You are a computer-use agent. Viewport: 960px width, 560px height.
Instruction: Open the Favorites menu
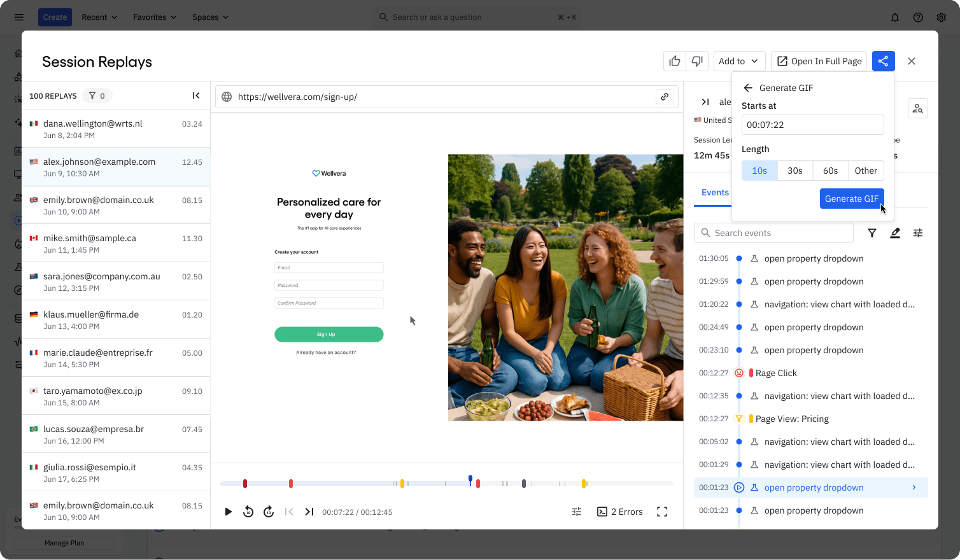[x=154, y=17]
